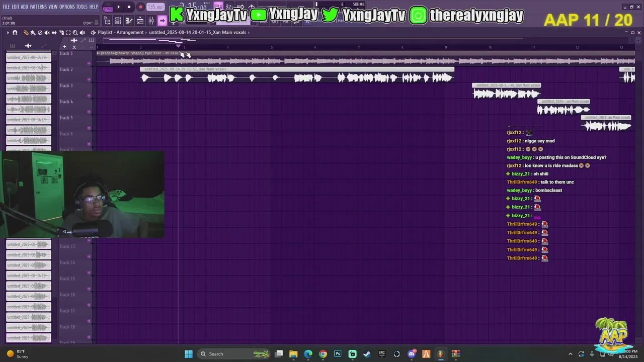Select the Slice tool in playlist toolbar

(x=61, y=32)
